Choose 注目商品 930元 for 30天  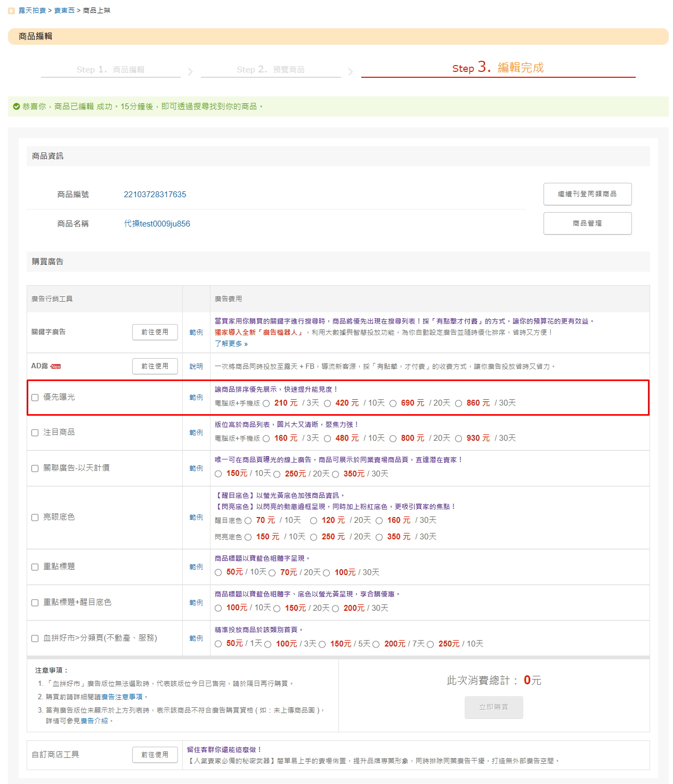[x=459, y=439]
